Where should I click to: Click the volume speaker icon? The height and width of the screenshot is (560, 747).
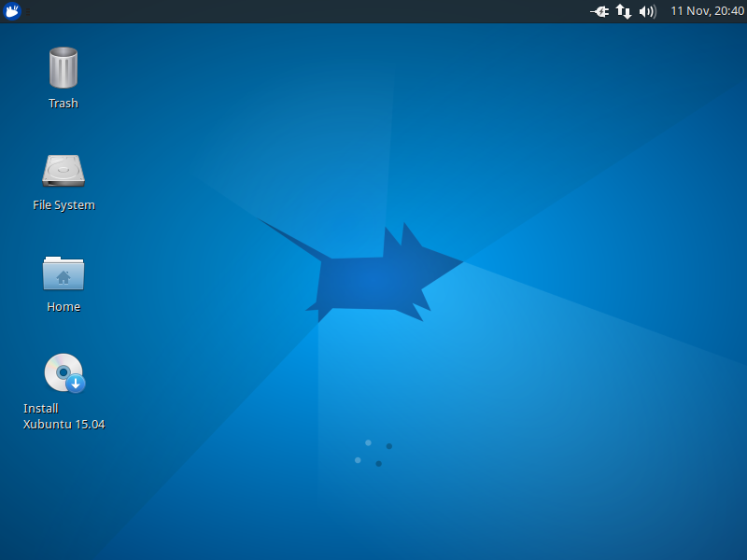tap(647, 11)
